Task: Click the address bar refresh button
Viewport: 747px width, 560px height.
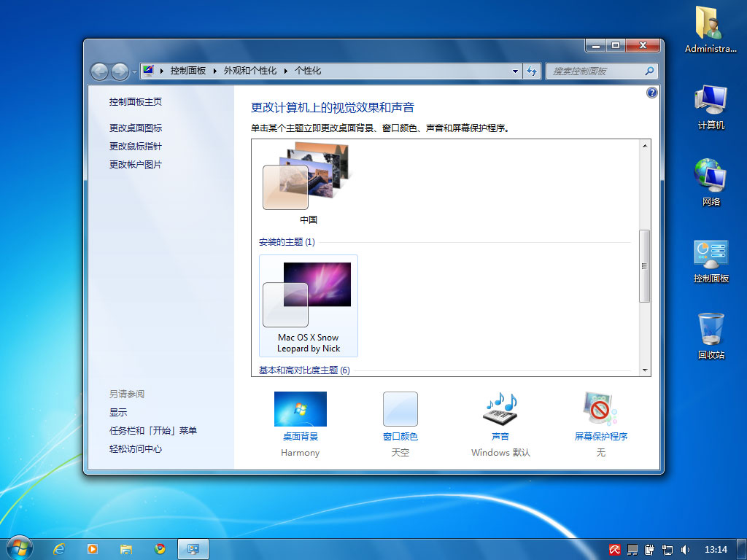Action: (532, 71)
